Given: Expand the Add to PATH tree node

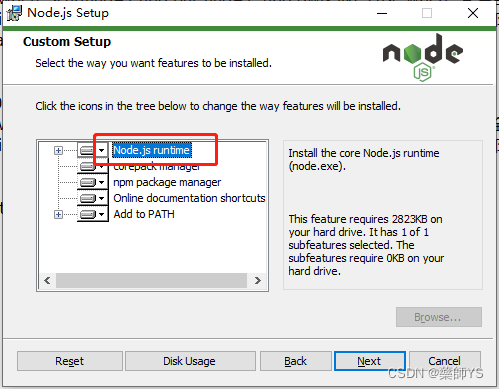Looking at the screenshot, I should coord(58,214).
